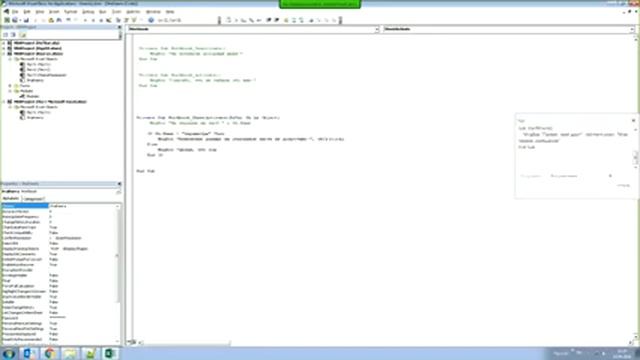Expand the second VBAProject node in tree
This screenshot has height=360, width=640.
(4, 48)
